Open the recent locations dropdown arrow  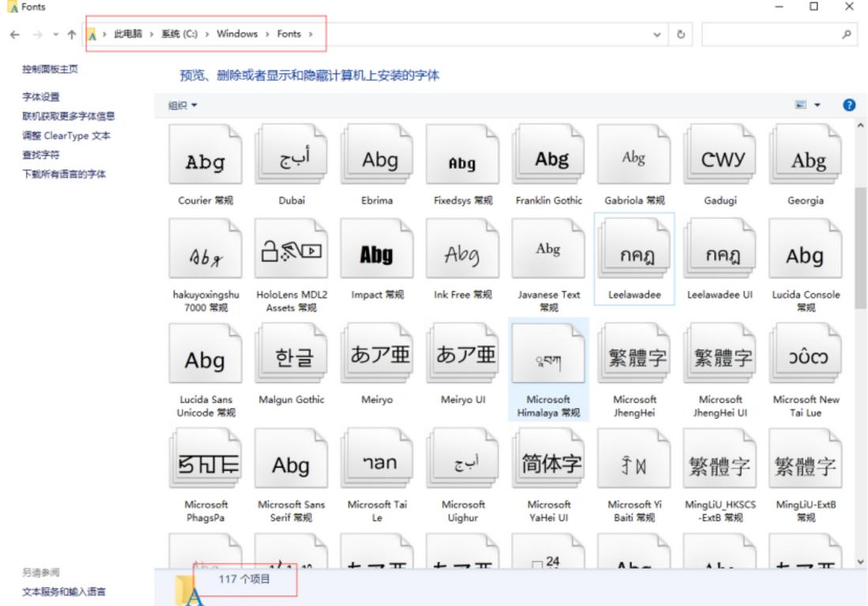point(55,34)
